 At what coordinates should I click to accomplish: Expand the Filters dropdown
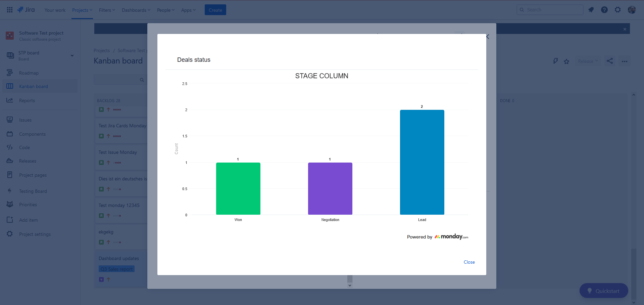tap(107, 10)
